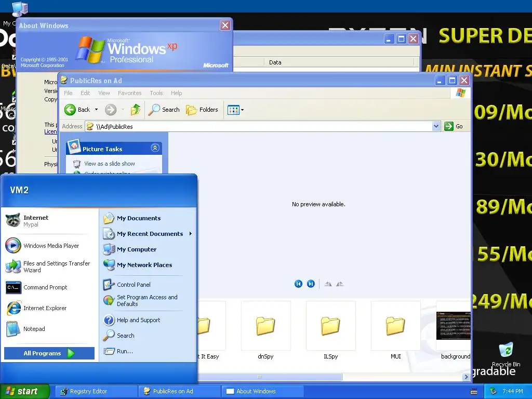Select the ILSpy folder
Screen dimensions: 532x399
(x=331, y=330)
